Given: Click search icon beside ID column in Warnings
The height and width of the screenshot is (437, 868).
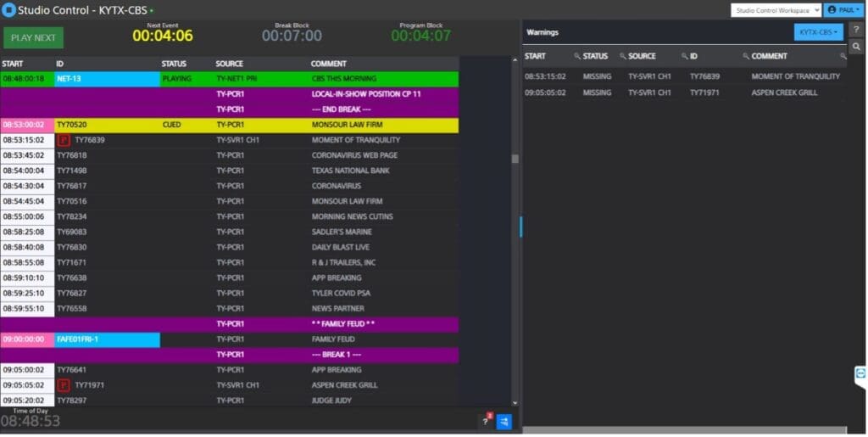Looking at the screenshot, I should [x=683, y=56].
